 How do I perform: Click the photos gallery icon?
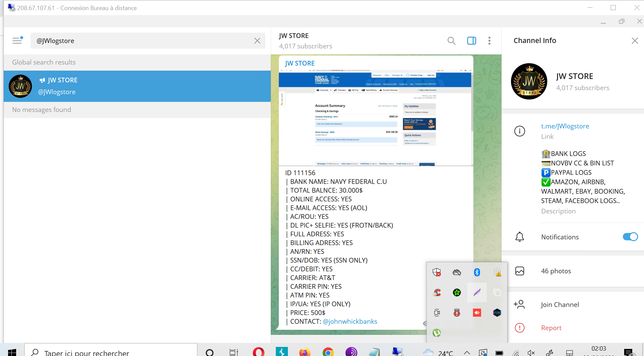click(x=520, y=271)
